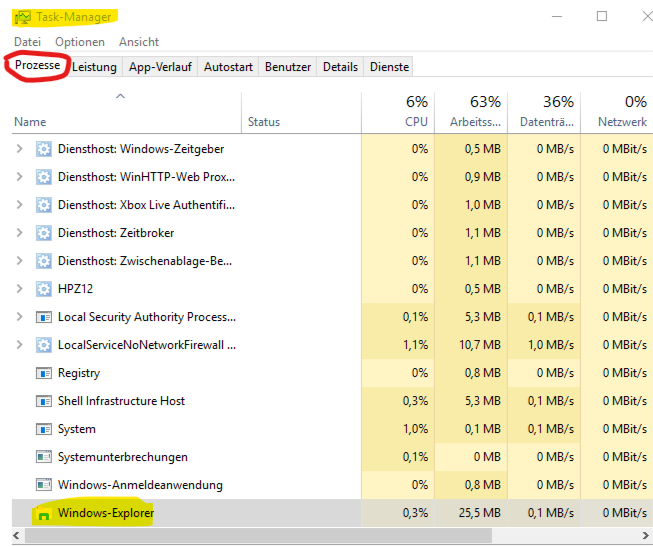Click the 1,0 MB/s disk value
The image size is (653, 547).
pos(551,345)
